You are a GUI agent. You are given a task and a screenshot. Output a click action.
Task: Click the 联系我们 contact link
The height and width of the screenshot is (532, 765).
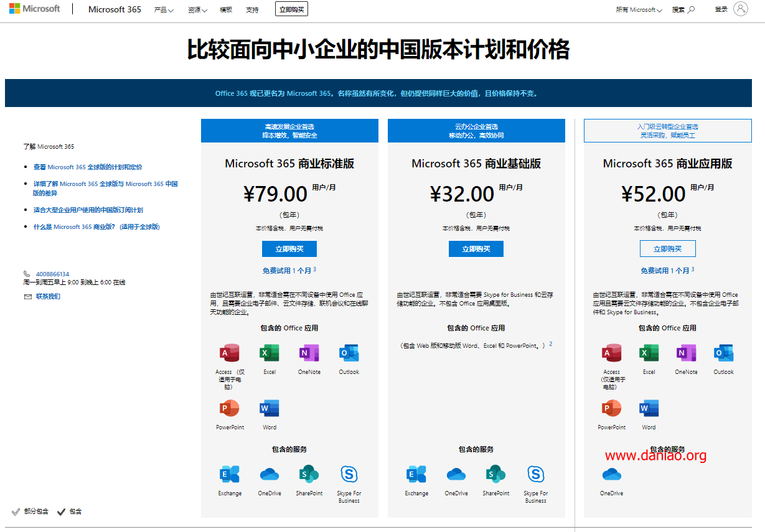click(48, 297)
